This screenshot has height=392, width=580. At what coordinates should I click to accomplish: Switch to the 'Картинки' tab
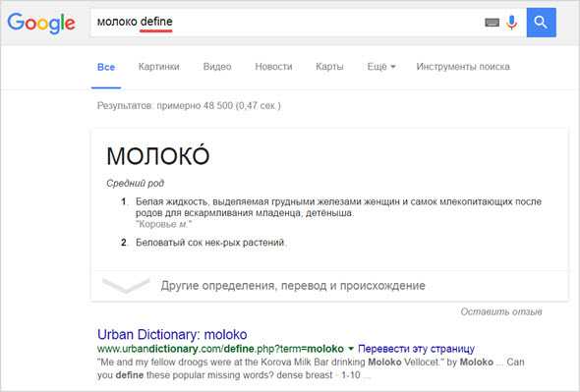(158, 67)
